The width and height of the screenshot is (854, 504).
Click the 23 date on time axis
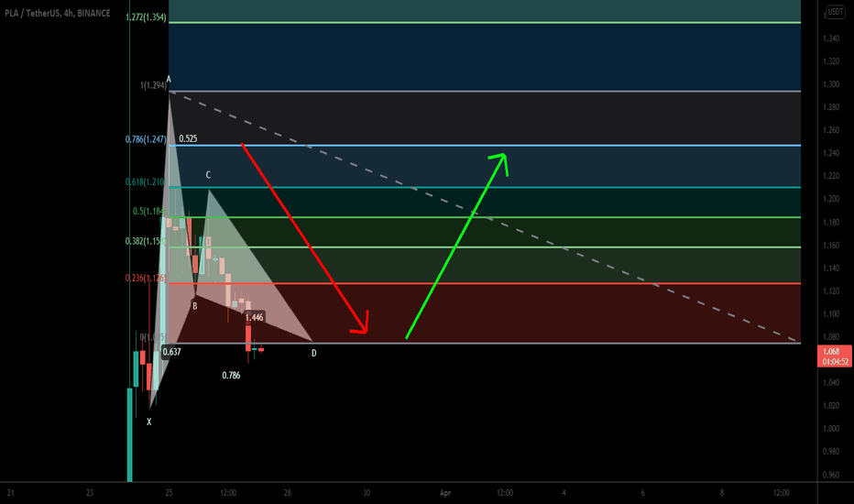[x=90, y=493]
